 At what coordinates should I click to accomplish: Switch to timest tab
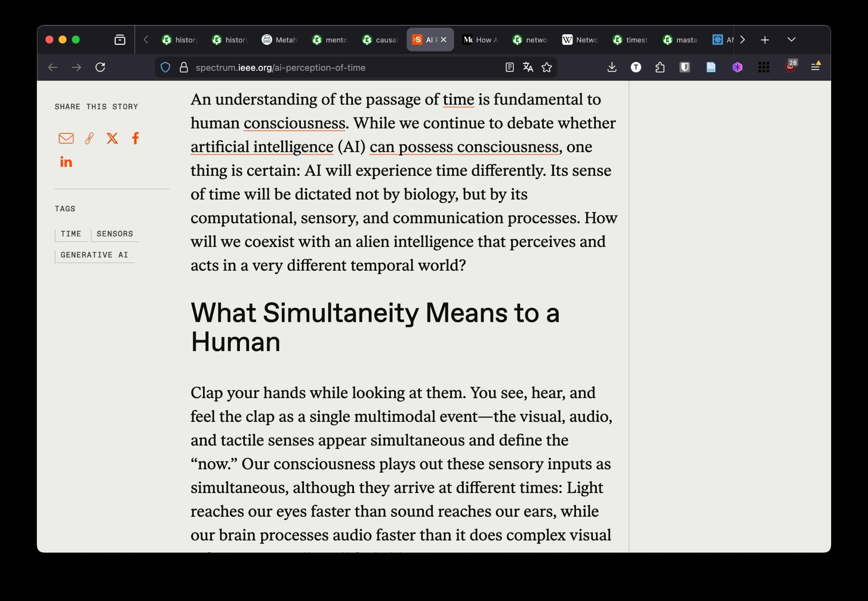(630, 40)
